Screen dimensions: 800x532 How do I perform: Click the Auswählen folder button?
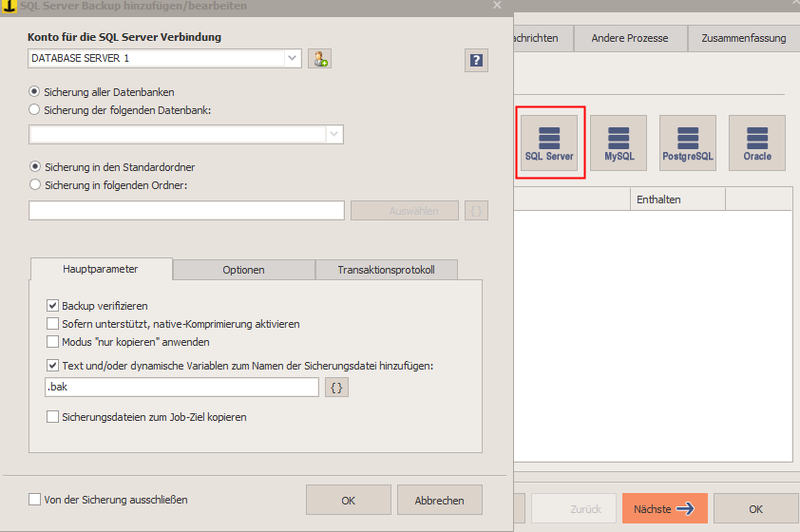405,211
